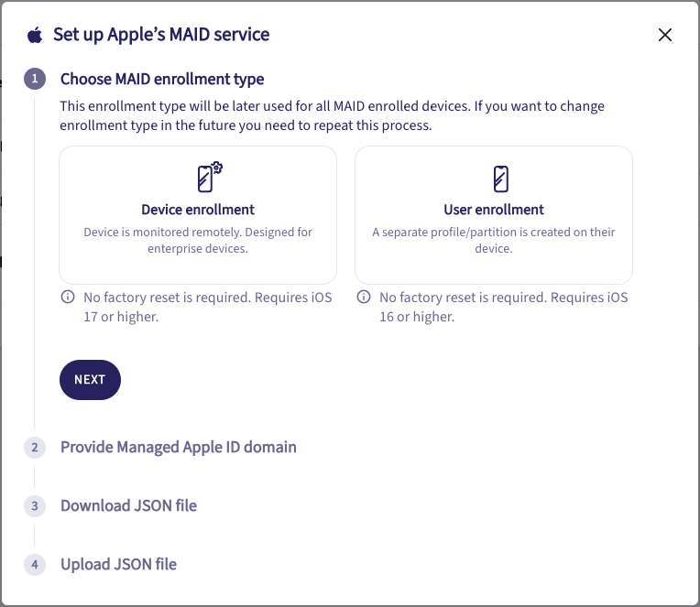Click the Apple logo icon
This screenshot has width=700, height=607.
pyautogui.click(x=35, y=36)
